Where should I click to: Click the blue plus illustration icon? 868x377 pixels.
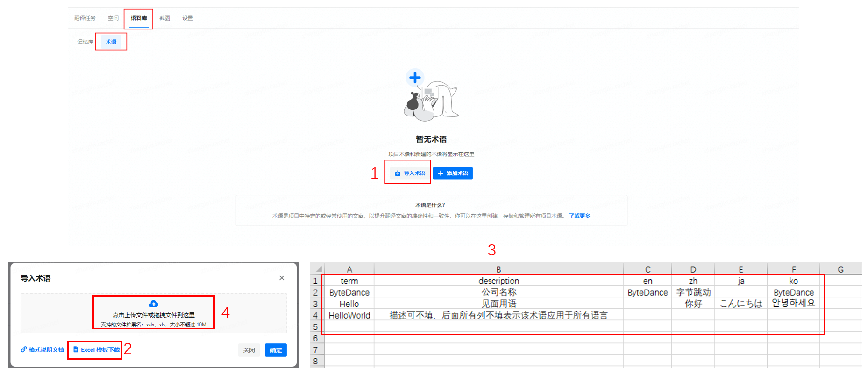tap(415, 78)
